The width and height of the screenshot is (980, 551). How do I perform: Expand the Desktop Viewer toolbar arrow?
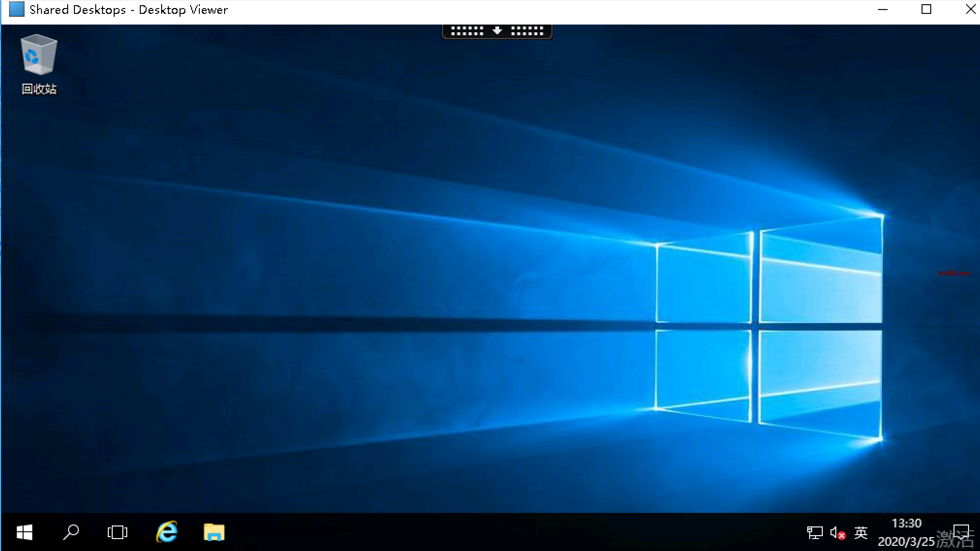(497, 31)
